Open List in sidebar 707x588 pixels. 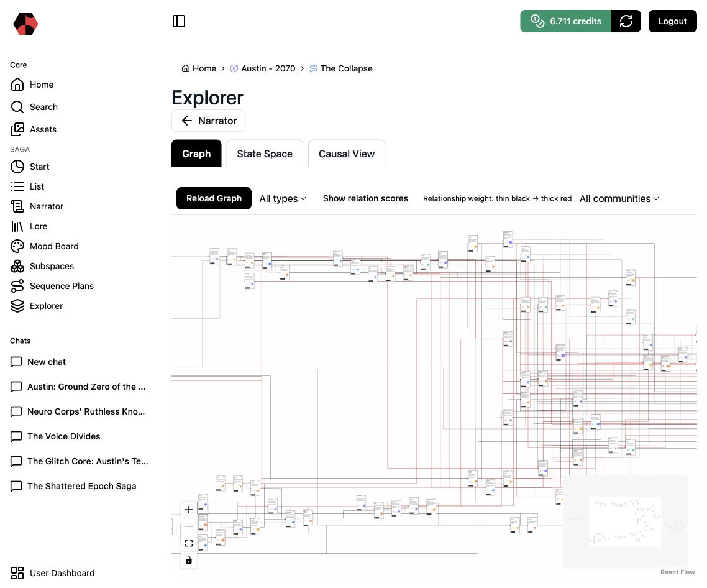[37, 186]
